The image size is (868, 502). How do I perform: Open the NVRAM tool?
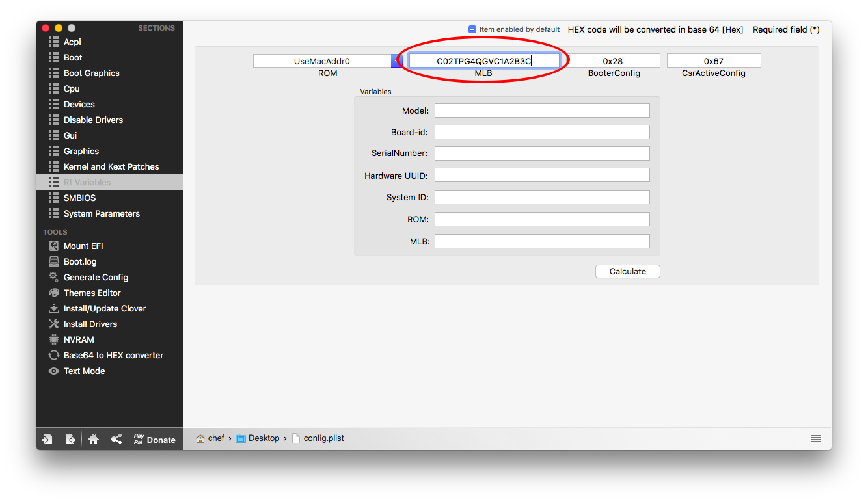click(x=71, y=339)
